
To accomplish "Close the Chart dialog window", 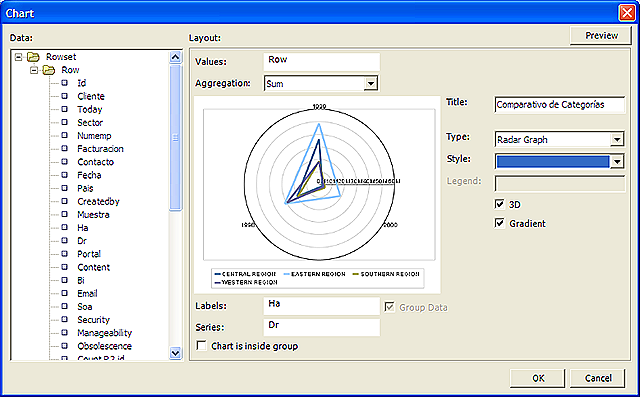I will coord(627,13).
